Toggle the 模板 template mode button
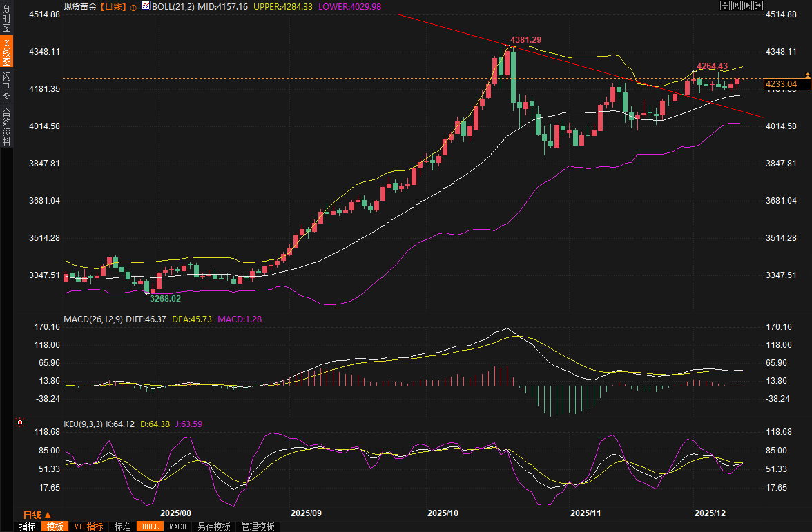The width and height of the screenshot is (812, 532). (55, 526)
